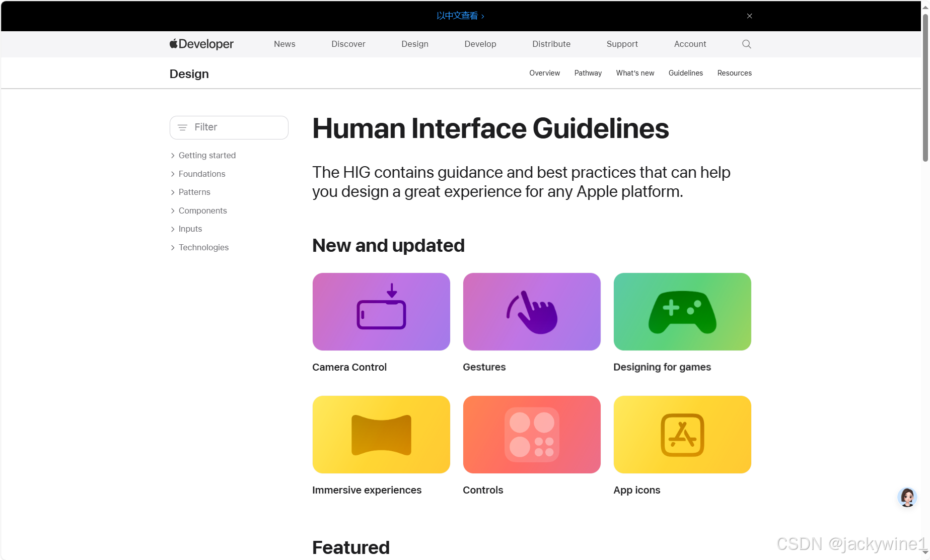This screenshot has height=560, width=930.
Task: Switch to the Guidelines tab
Action: click(686, 73)
